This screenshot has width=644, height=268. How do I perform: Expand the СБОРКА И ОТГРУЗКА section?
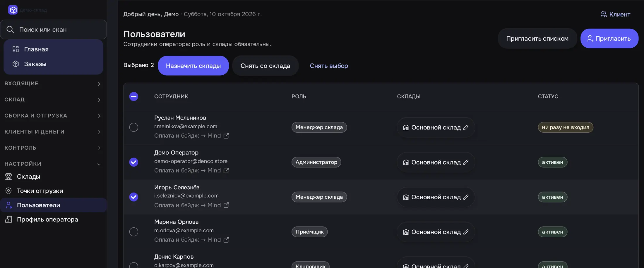53,116
